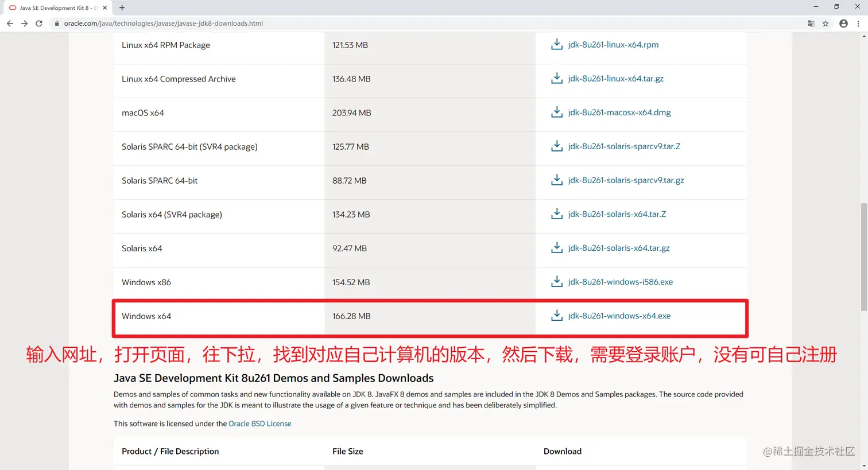Click scrollbar up arrow

863,36
